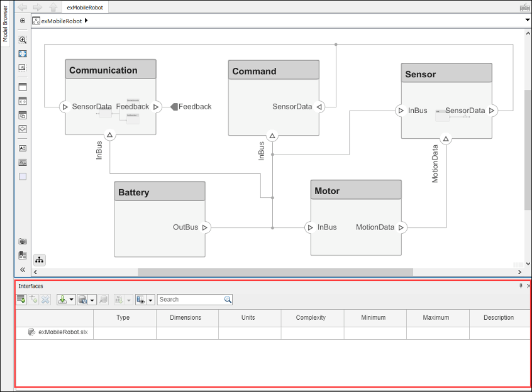The width and height of the screenshot is (532, 392).
Task: Click the Image annotation icon in the palette
Action: click(x=23, y=162)
